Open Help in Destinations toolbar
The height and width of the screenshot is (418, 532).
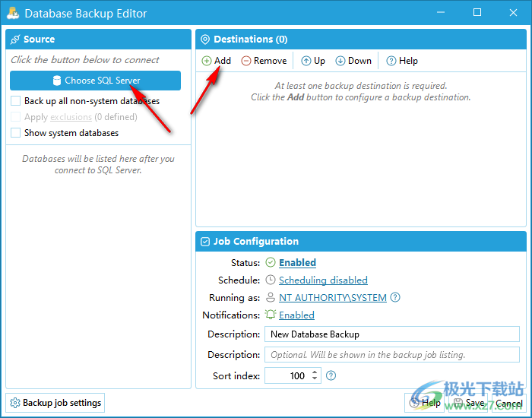pyautogui.click(x=402, y=61)
